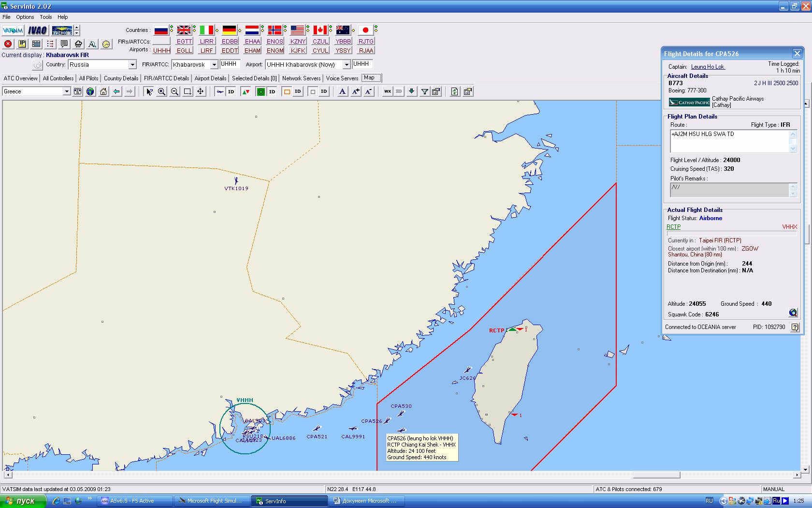Click the Leung Ho Lok captain link
Viewport: 812px width, 508px height.
(708, 67)
